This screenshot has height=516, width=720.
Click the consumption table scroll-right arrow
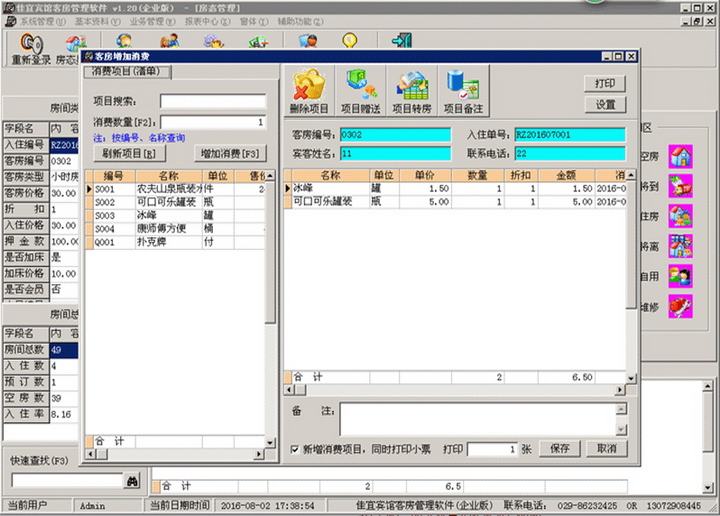(620, 390)
